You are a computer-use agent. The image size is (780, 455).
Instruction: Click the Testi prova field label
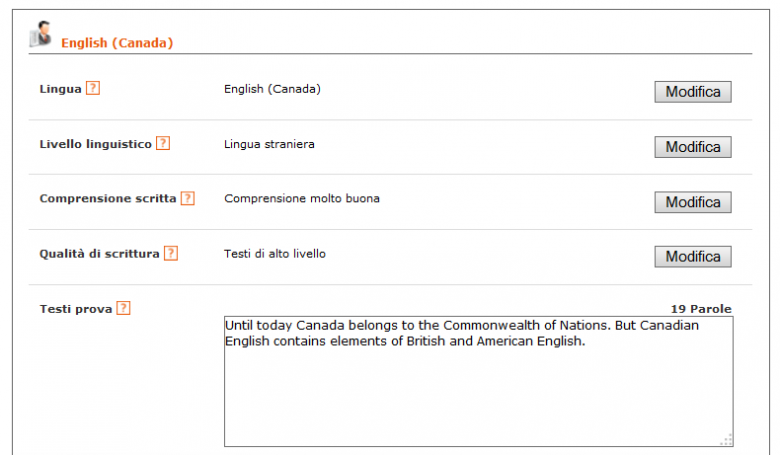coord(76,309)
